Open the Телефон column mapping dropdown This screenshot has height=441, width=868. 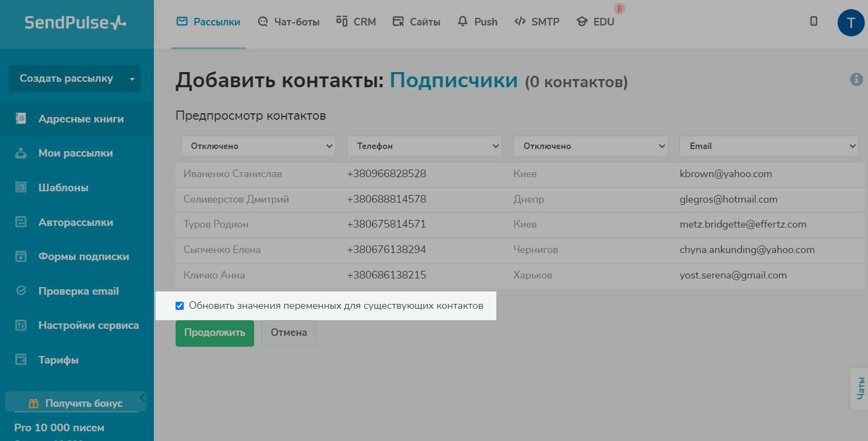[424, 146]
